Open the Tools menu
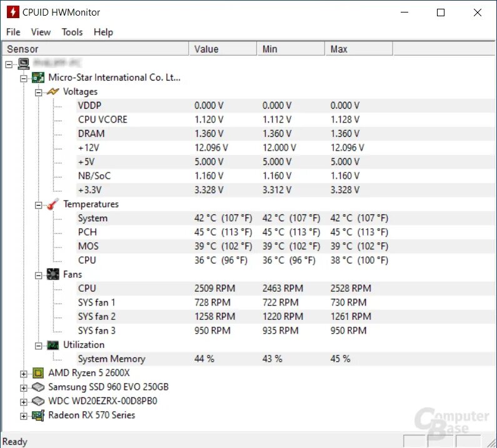The image size is (497, 448). [73, 32]
